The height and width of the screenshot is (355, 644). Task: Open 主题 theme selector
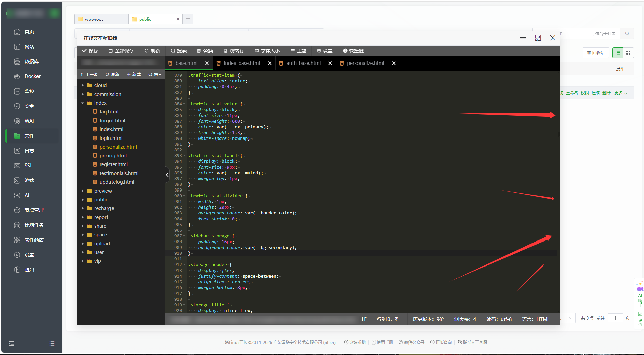298,51
